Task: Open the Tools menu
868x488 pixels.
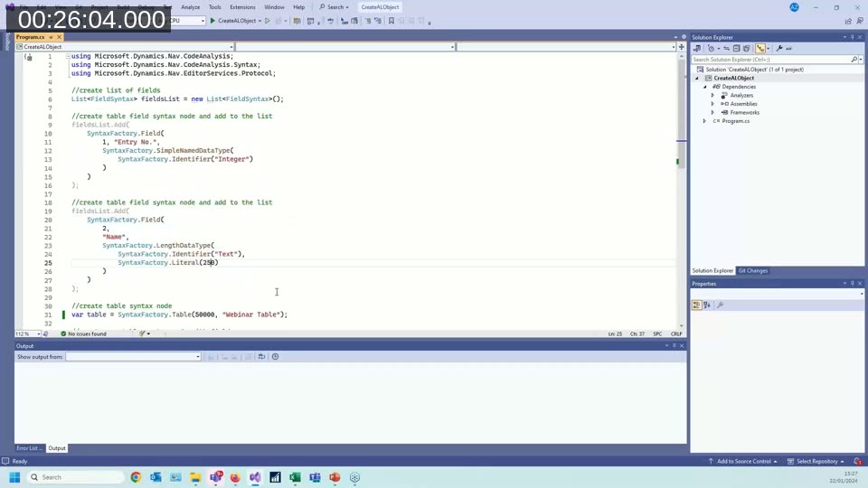Action: coord(215,7)
